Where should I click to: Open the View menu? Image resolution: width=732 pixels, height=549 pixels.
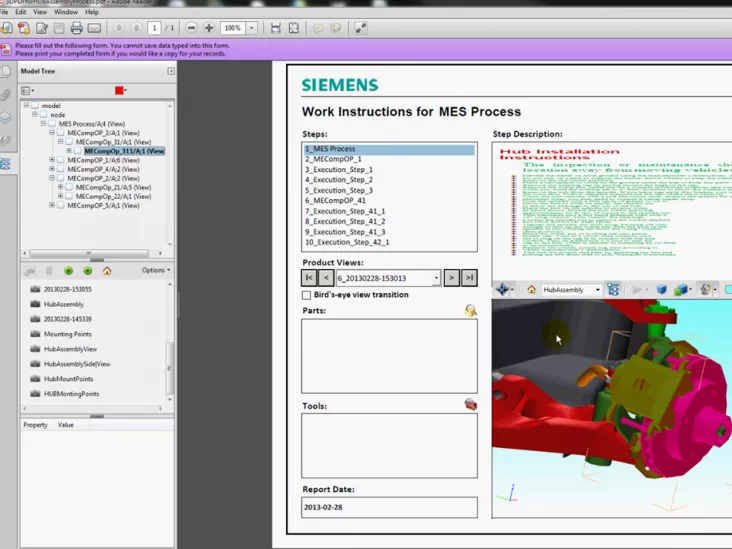(40, 12)
